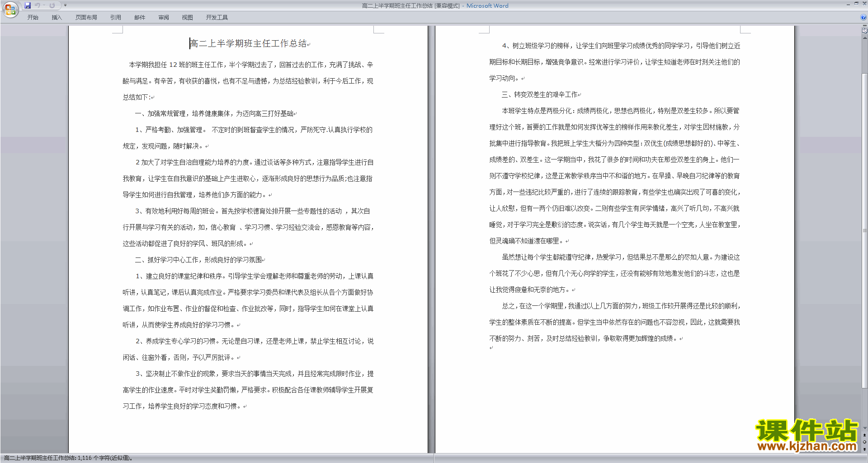Open the 插入 ribbon tab
Viewport: 868px width, 463px height.
(x=57, y=18)
